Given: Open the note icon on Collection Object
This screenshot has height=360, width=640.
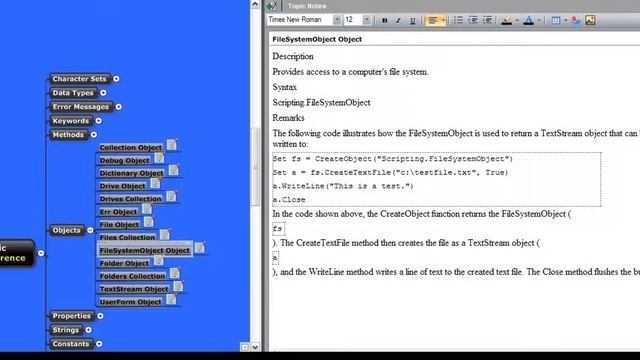Looking at the screenshot, I should coord(172,144).
